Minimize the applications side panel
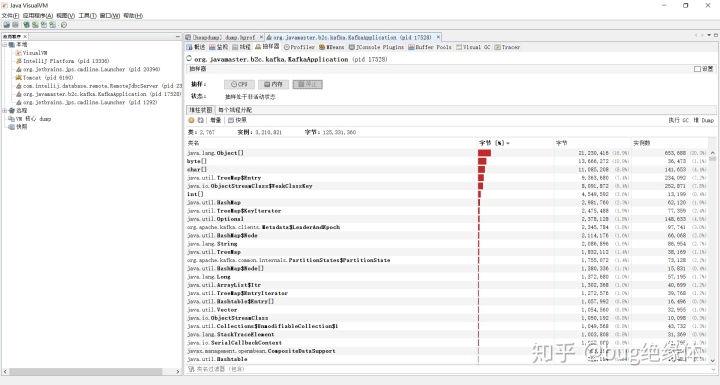The image size is (720, 385). click(178, 37)
